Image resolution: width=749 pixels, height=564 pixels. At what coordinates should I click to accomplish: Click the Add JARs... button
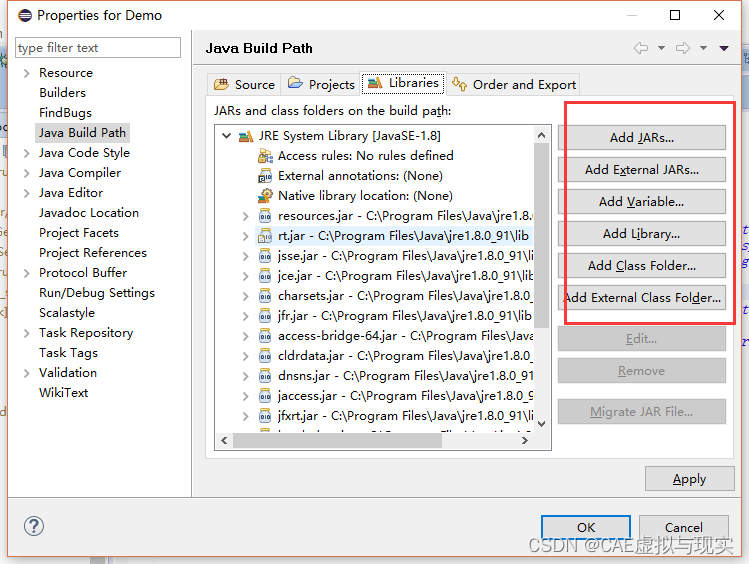[642, 138]
